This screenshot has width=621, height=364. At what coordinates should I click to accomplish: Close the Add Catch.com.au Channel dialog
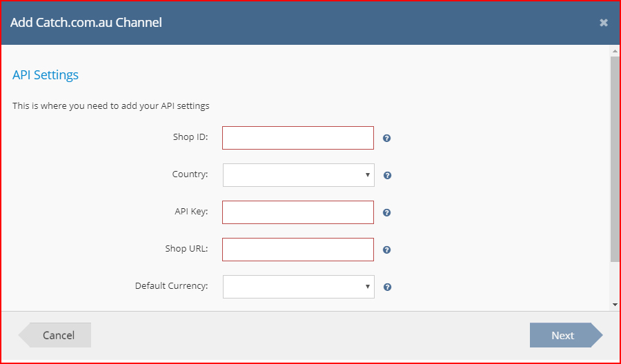[x=604, y=23]
